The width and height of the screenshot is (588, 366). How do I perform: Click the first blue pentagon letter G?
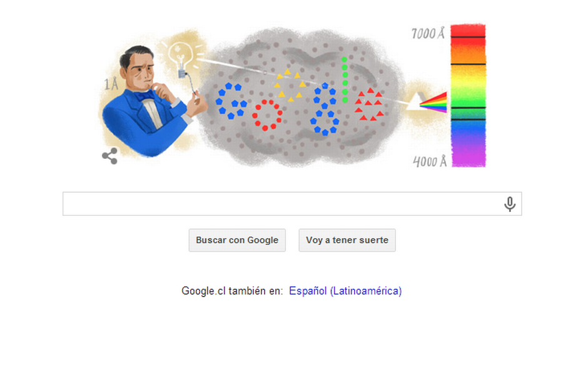click(231, 101)
